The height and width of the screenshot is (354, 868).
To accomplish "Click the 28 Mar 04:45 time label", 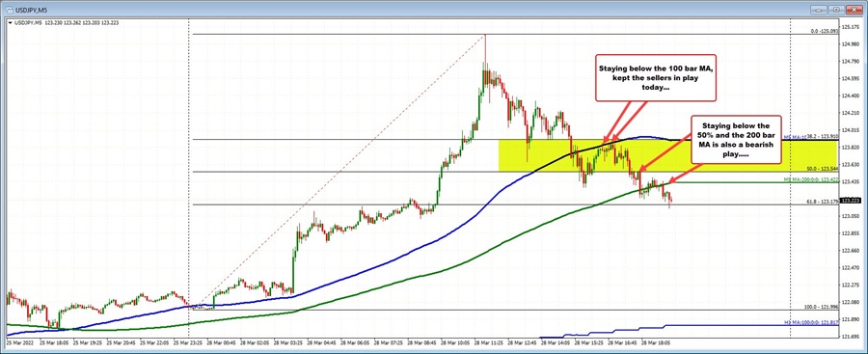I will (x=321, y=343).
